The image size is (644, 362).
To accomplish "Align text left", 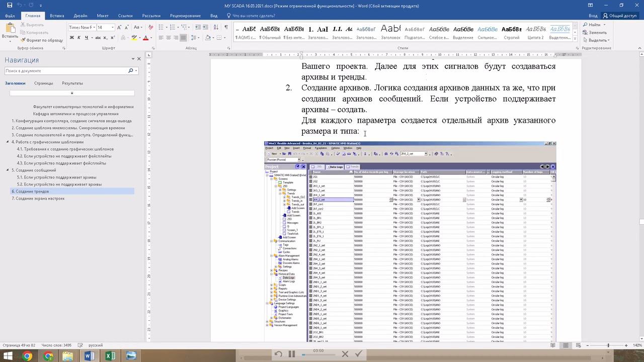I will [x=162, y=38].
